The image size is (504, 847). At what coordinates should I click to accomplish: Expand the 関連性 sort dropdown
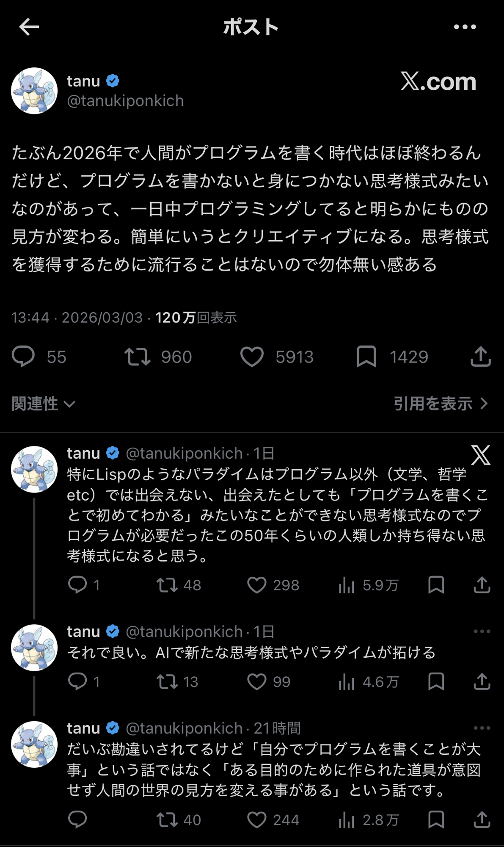44,404
